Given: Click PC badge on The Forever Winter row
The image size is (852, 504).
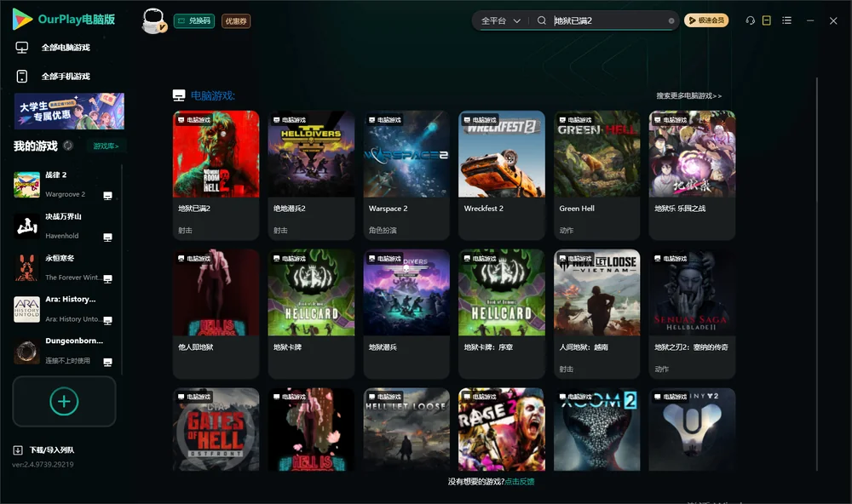Looking at the screenshot, I should click(x=107, y=278).
